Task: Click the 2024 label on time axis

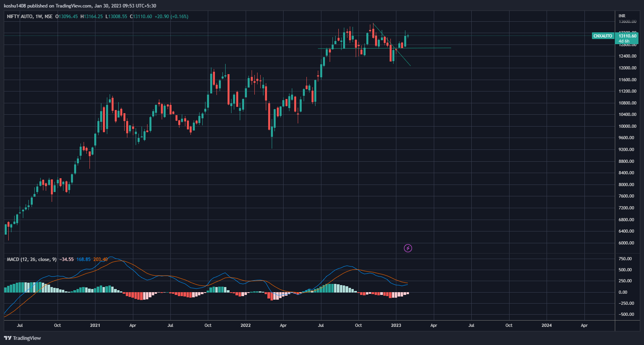Action: coord(547,325)
